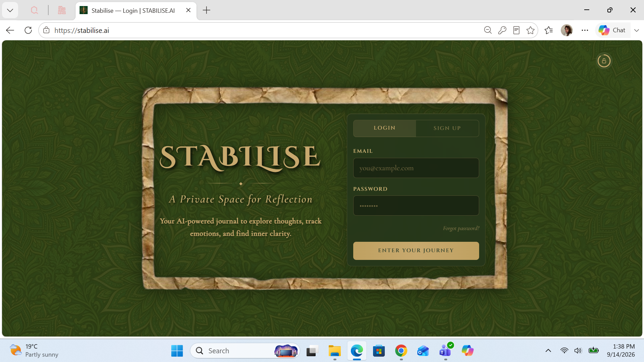Open the zoom magnifier in address bar
644x362 pixels.
tap(488, 30)
